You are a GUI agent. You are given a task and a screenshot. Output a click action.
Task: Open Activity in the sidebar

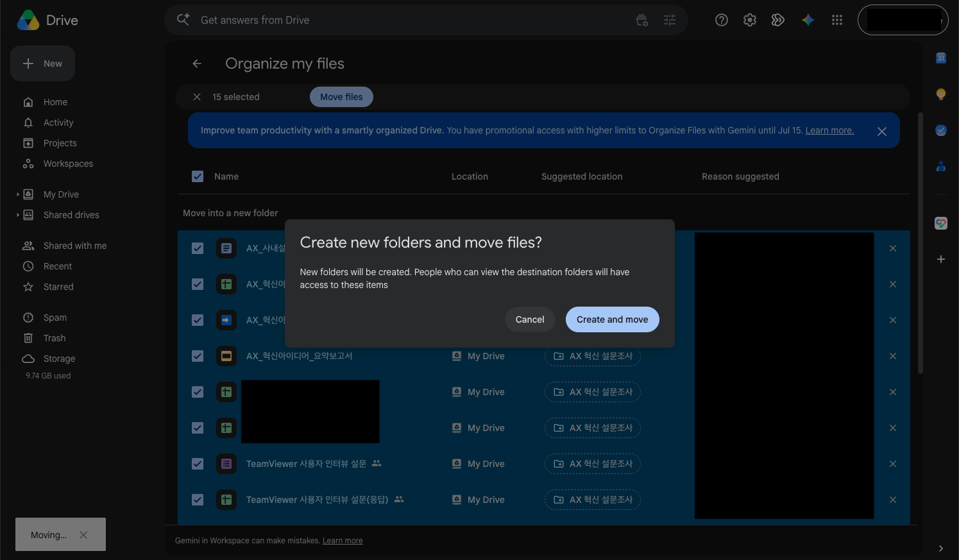[x=58, y=123]
